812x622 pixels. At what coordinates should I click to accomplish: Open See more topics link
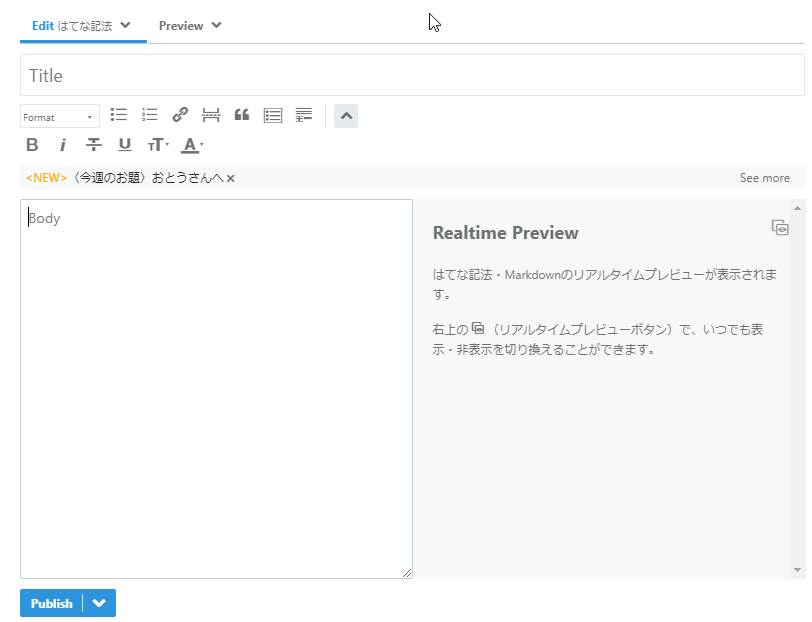(764, 177)
